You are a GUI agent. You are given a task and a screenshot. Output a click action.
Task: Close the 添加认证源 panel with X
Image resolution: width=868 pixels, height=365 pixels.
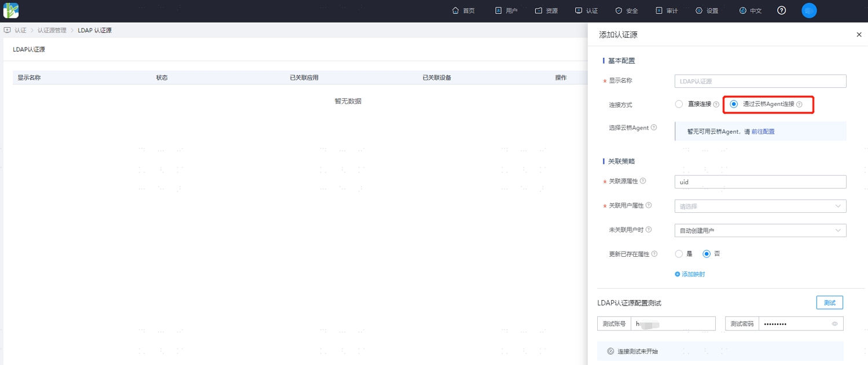tap(859, 35)
